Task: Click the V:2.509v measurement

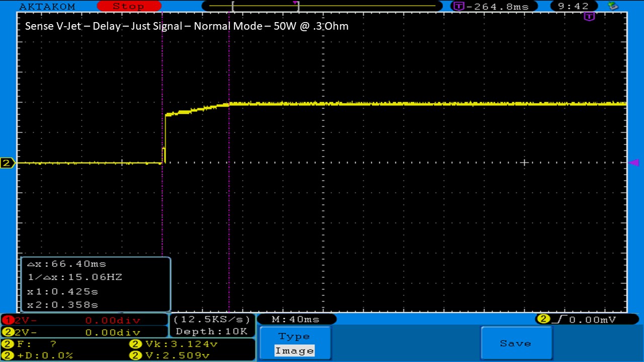Action: tap(170, 355)
